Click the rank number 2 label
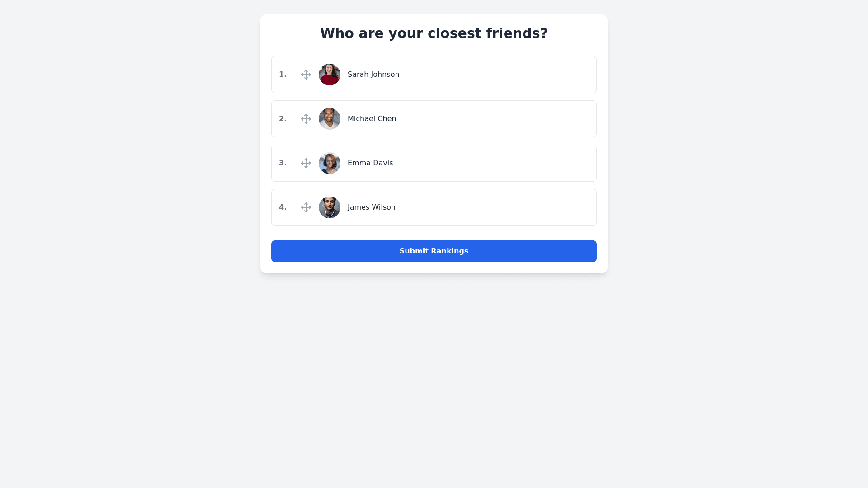This screenshot has height=488, width=868. (283, 119)
